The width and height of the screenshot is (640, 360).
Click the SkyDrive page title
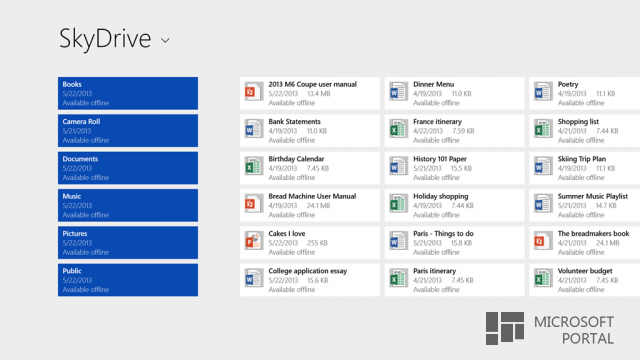[105, 39]
